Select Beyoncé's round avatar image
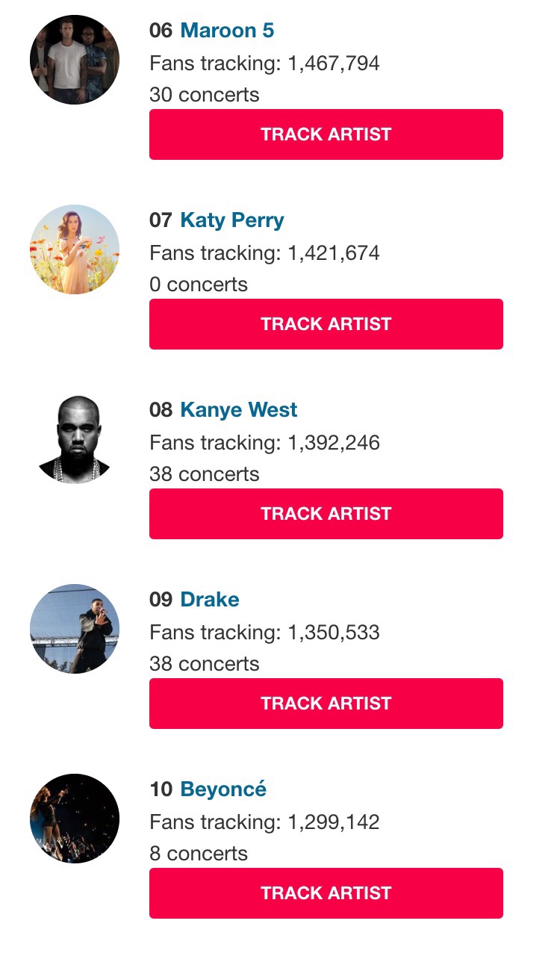Viewport: 560px width, 953px height. [75, 819]
